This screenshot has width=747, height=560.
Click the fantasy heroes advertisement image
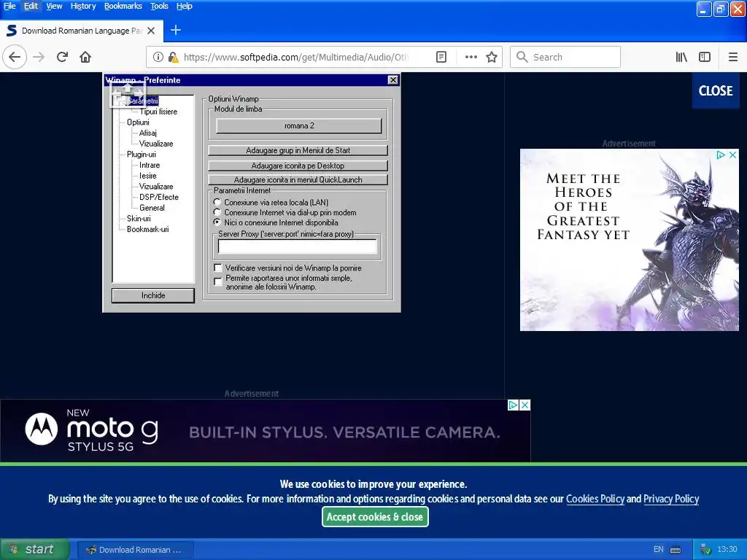point(630,240)
